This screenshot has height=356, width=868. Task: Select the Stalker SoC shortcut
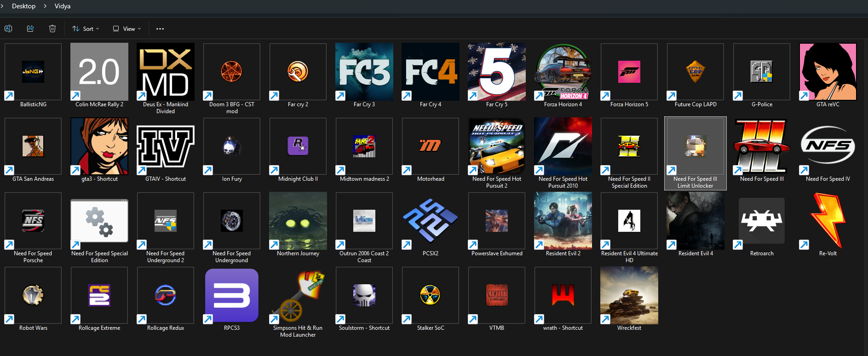click(431, 295)
